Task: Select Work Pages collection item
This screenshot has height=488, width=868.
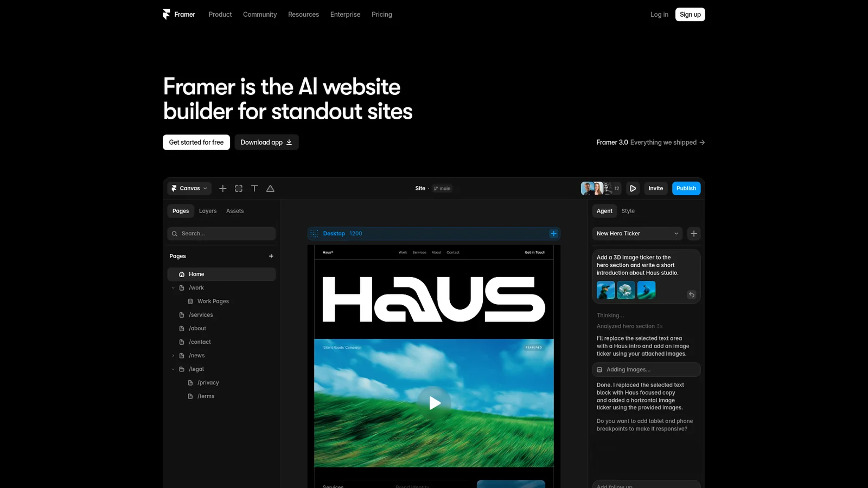Action: click(x=221, y=301)
